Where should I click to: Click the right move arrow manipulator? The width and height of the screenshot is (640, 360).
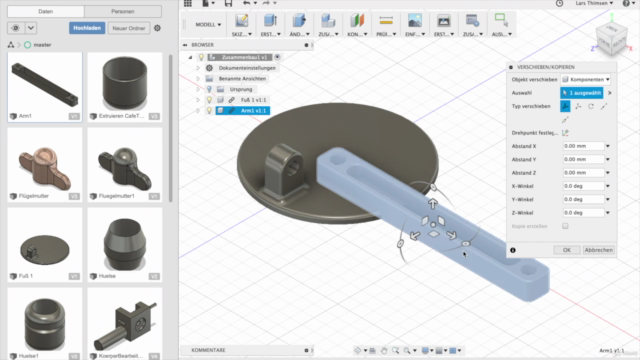coord(451,235)
